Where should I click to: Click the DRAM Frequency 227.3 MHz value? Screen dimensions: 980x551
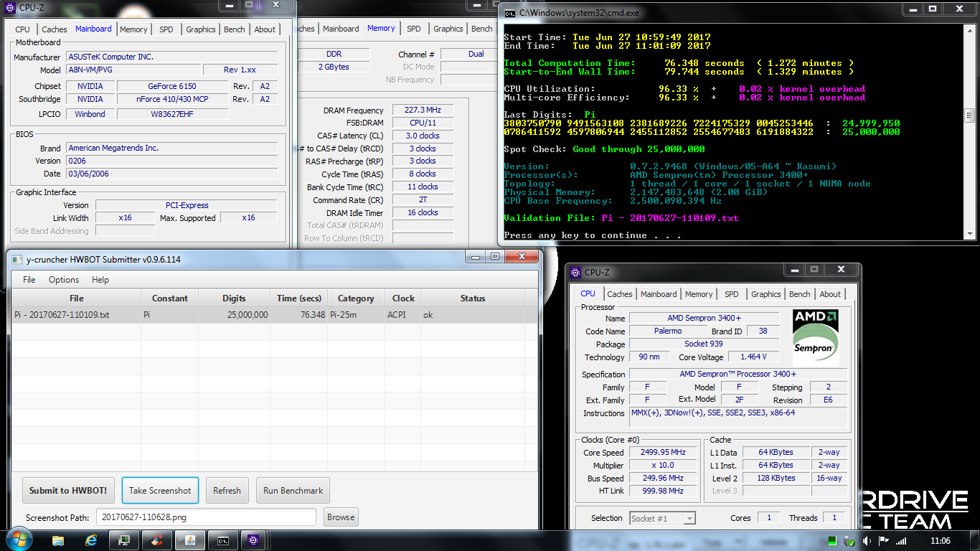423,110
